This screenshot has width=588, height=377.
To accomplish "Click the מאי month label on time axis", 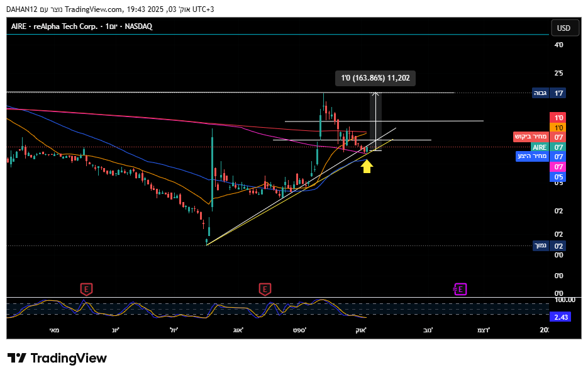I will pyautogui.click(x=54, y=330).
